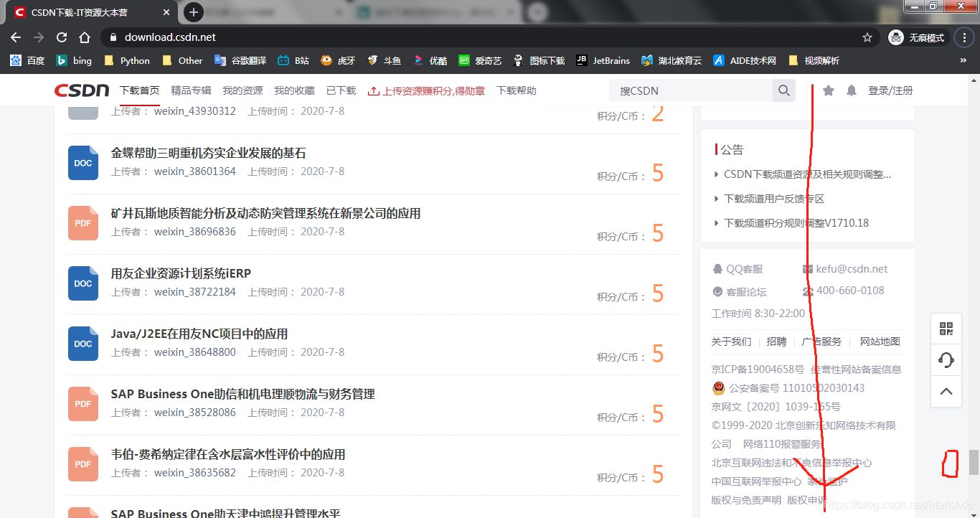Click 登录/注册 login link
Image resolution: width=980 pixels, height=518 pixels.
pyautogui.click(x=890, y=90)
